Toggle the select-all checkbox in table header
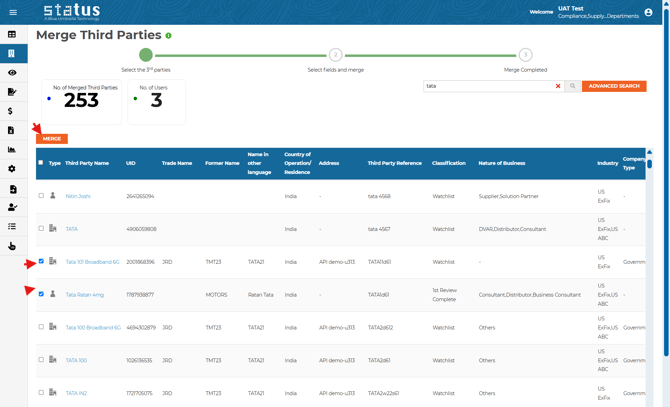Image resolution: width=670 pixels, height=407 pixels. point(41,163)
